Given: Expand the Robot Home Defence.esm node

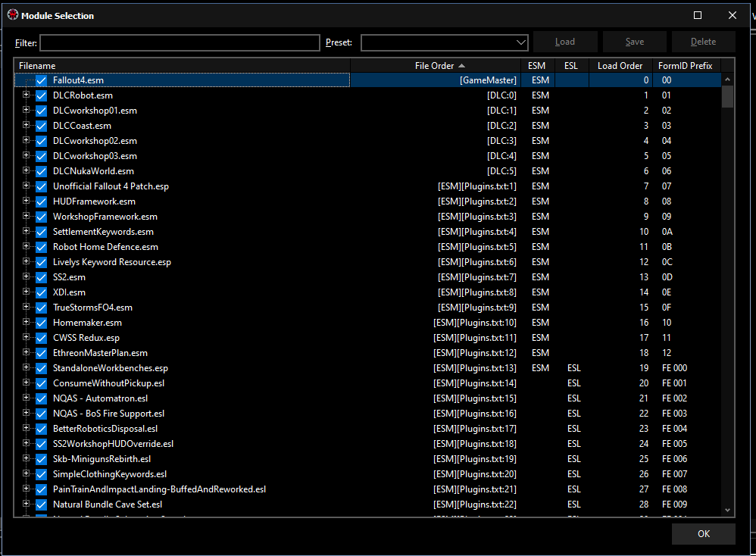Looking at the screenshot, I should [26, 246].
